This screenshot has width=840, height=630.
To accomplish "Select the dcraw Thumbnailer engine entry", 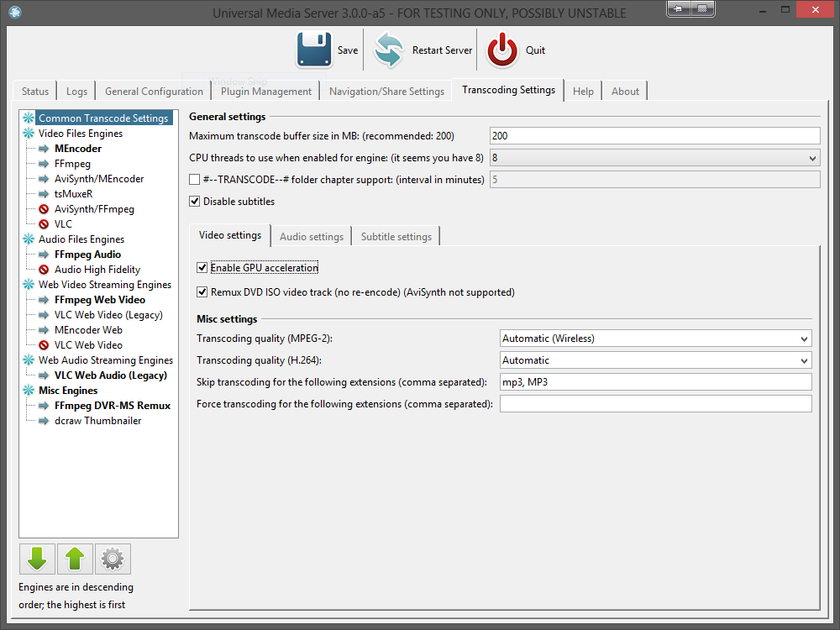I will pyautogui.click(x=98, y=421).
